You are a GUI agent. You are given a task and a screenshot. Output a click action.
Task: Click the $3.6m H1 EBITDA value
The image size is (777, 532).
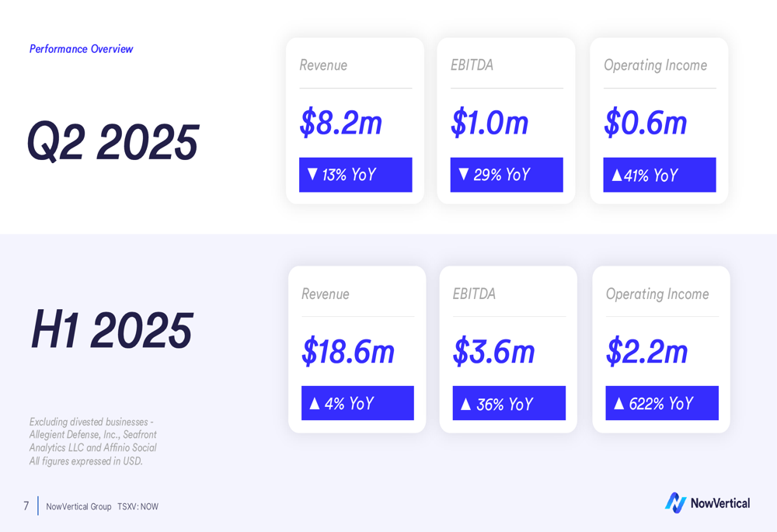(494, 352)
